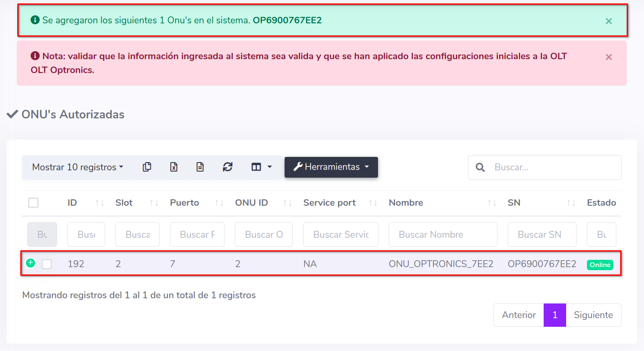Viewport: 644px width, 351px height.
Task: Dismiss the green success alert
Action: [609, 21]
